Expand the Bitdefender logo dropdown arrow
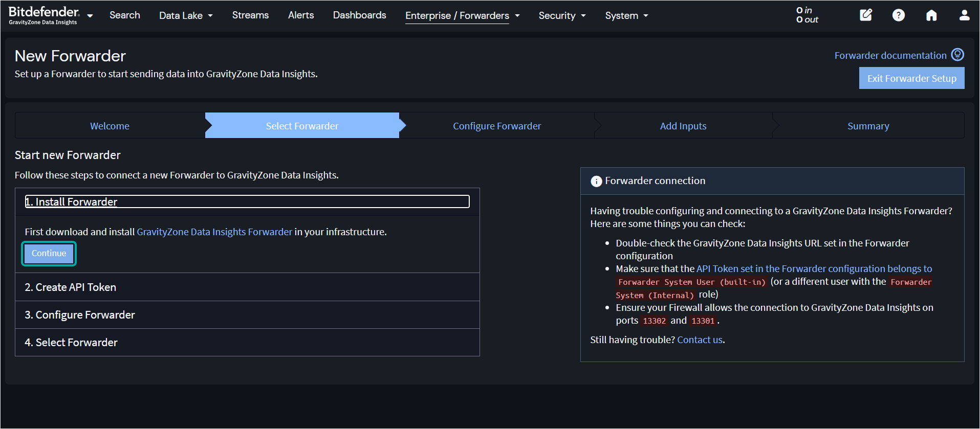 point(90,16)
